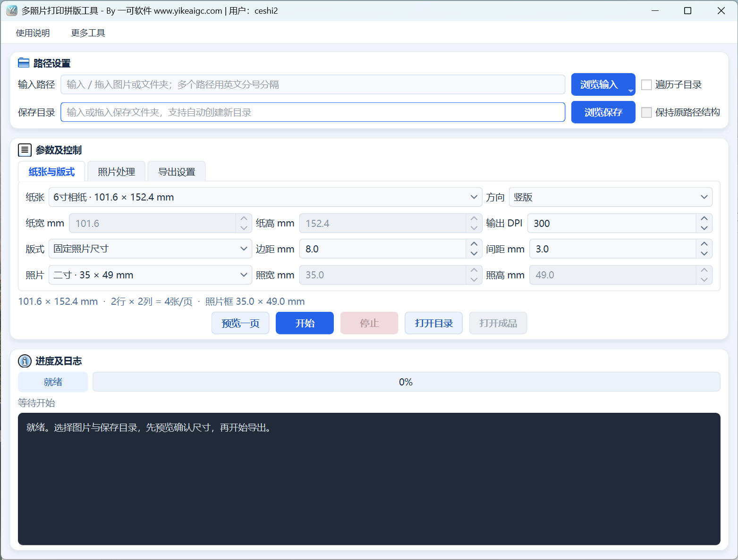Click the 就绪 status label
The height and width of the screenshot is (560, 738).
(53, 382)
